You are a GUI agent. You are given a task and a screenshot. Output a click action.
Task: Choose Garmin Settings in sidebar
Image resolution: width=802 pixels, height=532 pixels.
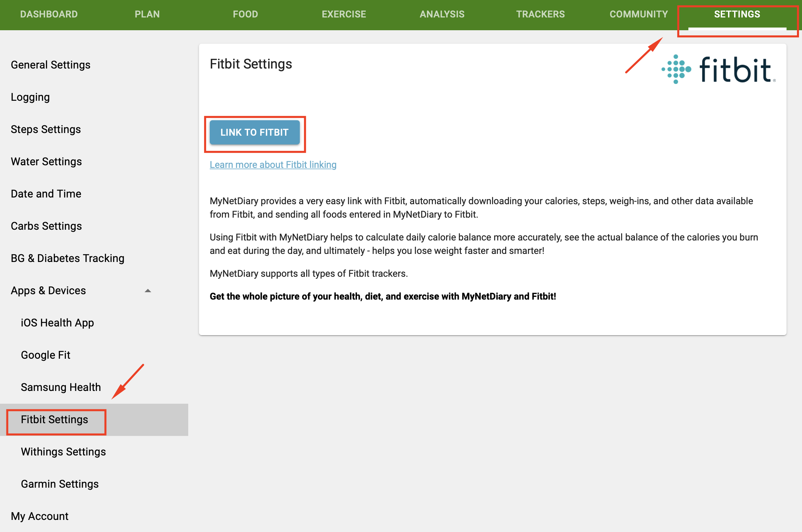pos(60,484)
